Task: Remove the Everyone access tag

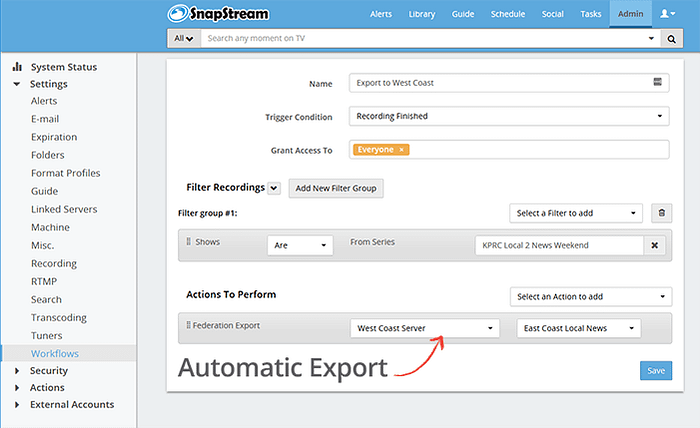Action: coord(401,150)
